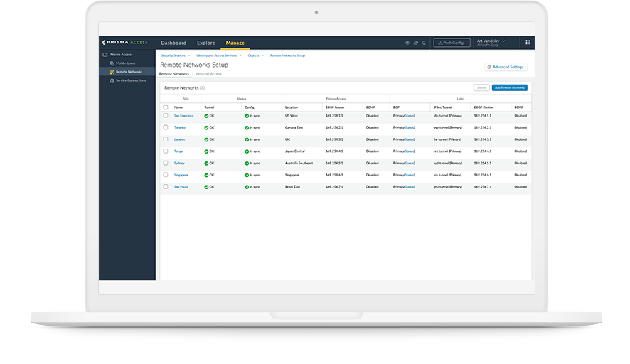
Task: Open the help question mark icon
Action: 407,43
